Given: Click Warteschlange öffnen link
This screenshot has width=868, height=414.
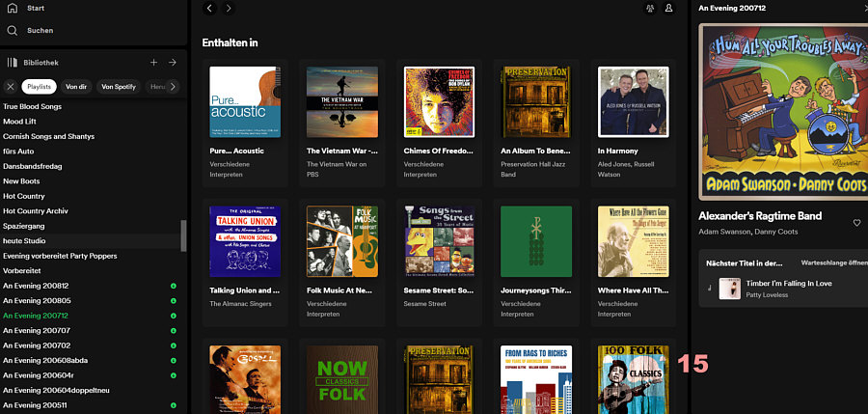Looking at the screenshot, I should pyautogui.click(x=832, y=262).
